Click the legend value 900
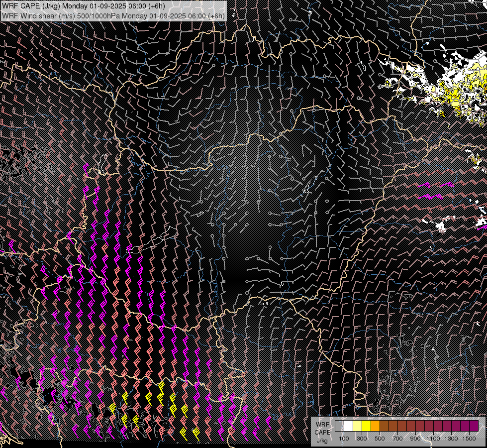This screenshot has width=487, height=448. click(415, 439)
